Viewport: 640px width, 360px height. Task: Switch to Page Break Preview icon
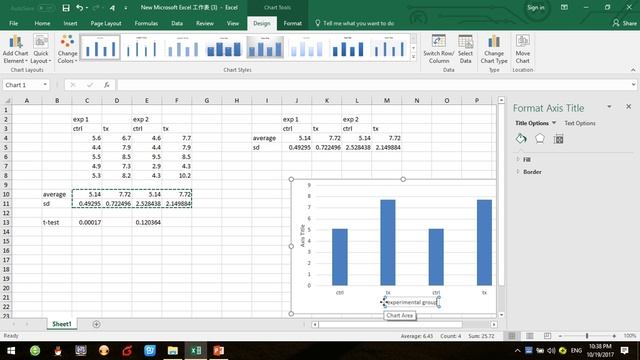(547, 336)
